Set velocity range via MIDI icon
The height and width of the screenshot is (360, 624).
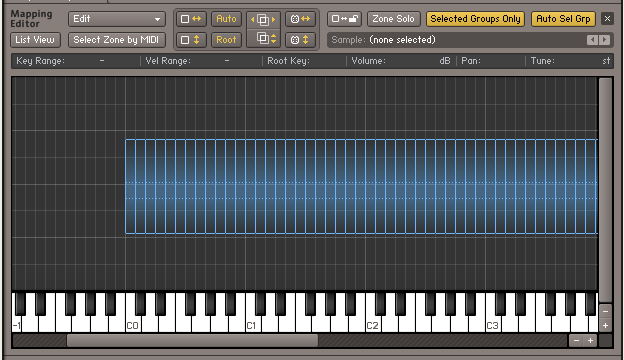pos(300,40)
